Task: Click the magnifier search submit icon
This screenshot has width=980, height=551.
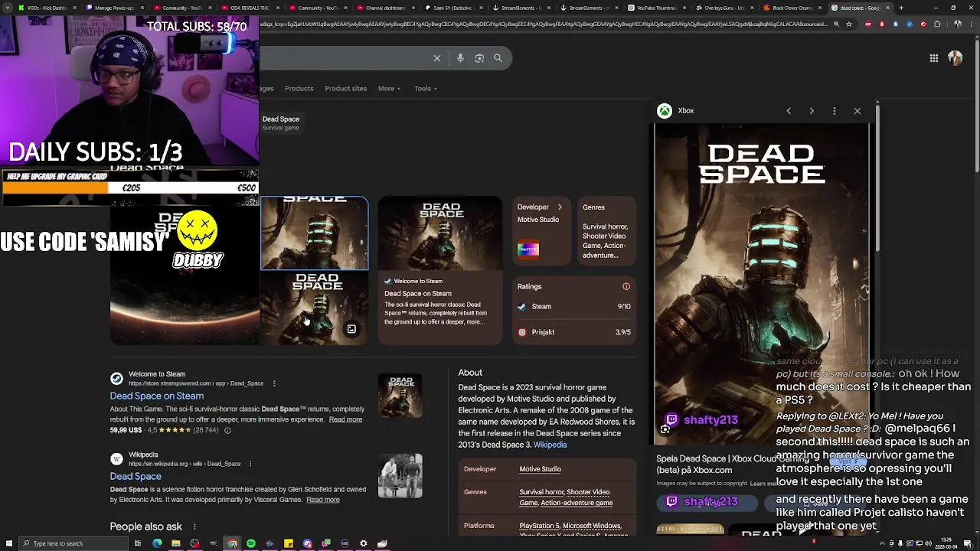Action: (x=498, y=58)
